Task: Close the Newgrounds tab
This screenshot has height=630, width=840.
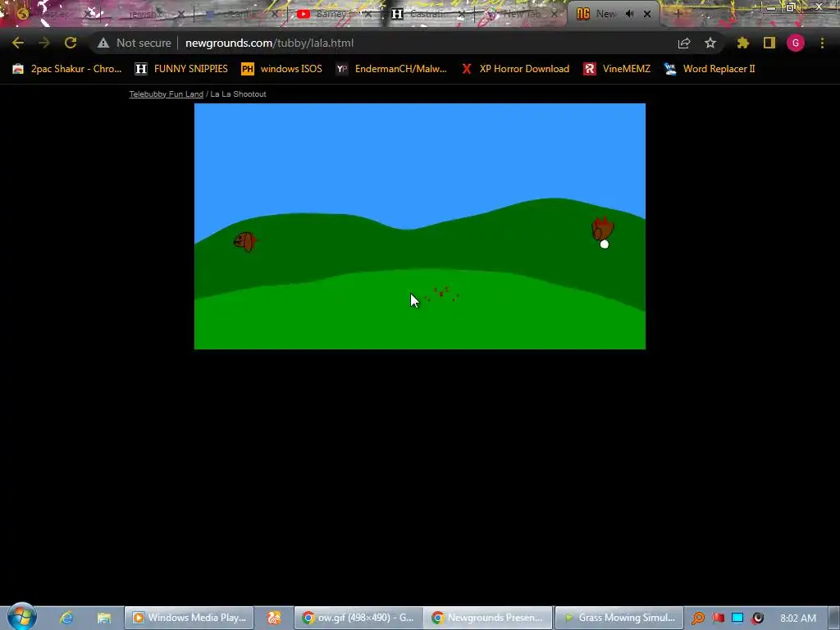Action: pos(647,14)
